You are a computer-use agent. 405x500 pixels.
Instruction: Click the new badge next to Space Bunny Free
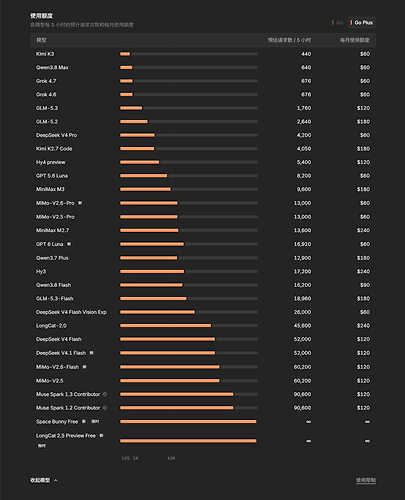84,421
